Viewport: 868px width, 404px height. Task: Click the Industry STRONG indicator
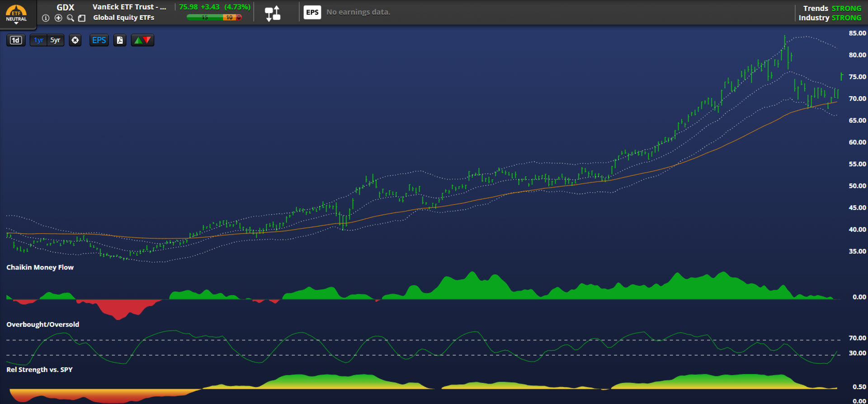pos(830,18)
